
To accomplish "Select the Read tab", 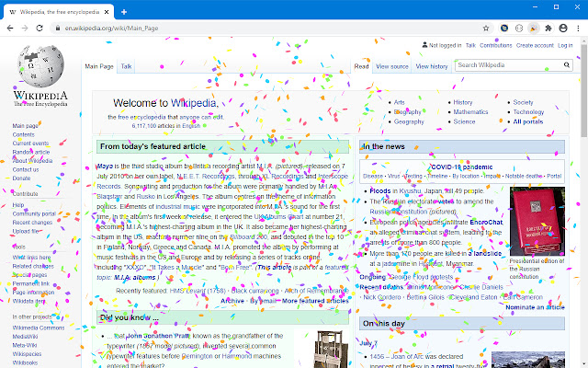I will point(361,66).
